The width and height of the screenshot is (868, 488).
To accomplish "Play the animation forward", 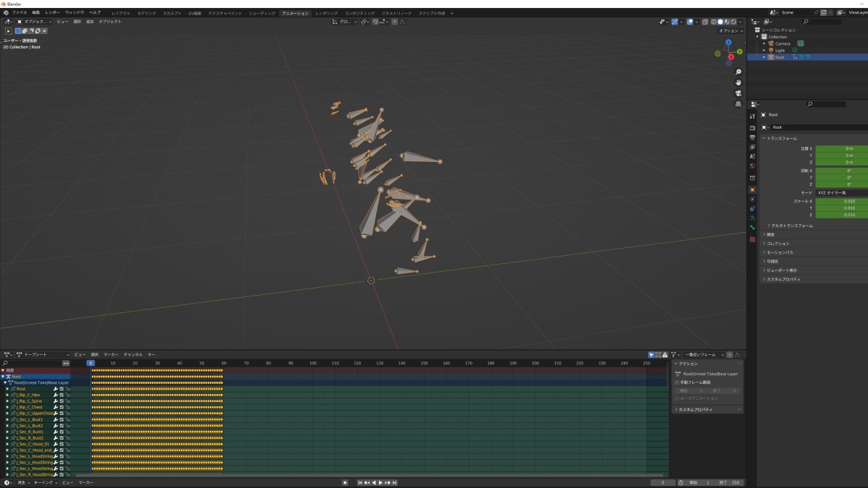I will pos(381,482).
